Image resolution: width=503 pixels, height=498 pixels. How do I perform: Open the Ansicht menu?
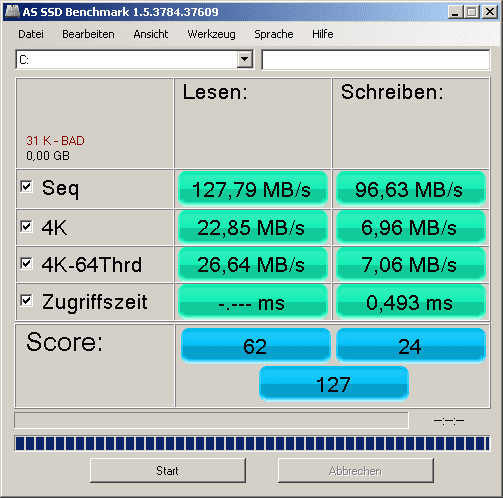point(151,34)
